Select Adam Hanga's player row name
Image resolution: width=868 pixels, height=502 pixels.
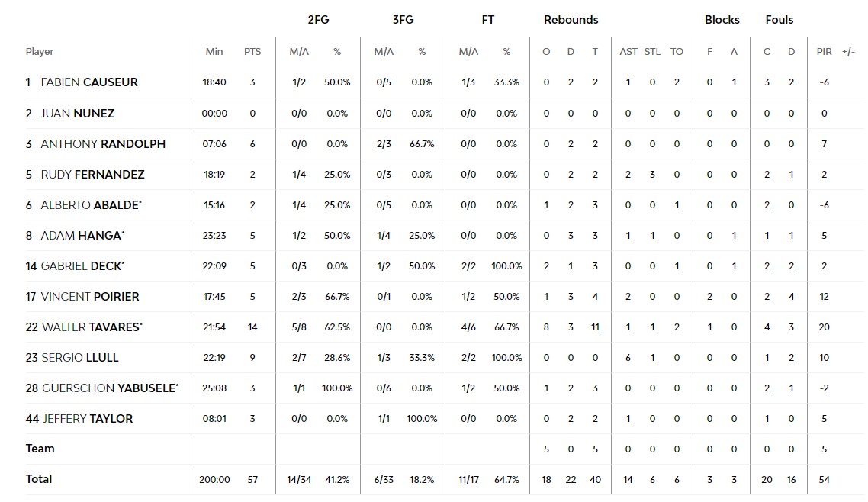point(80,236)
